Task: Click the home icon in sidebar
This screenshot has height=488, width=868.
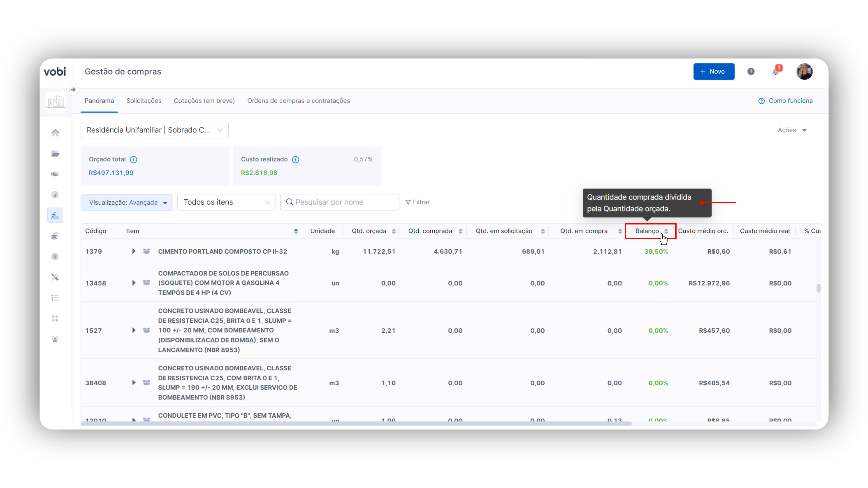Action: coord(55,133)
